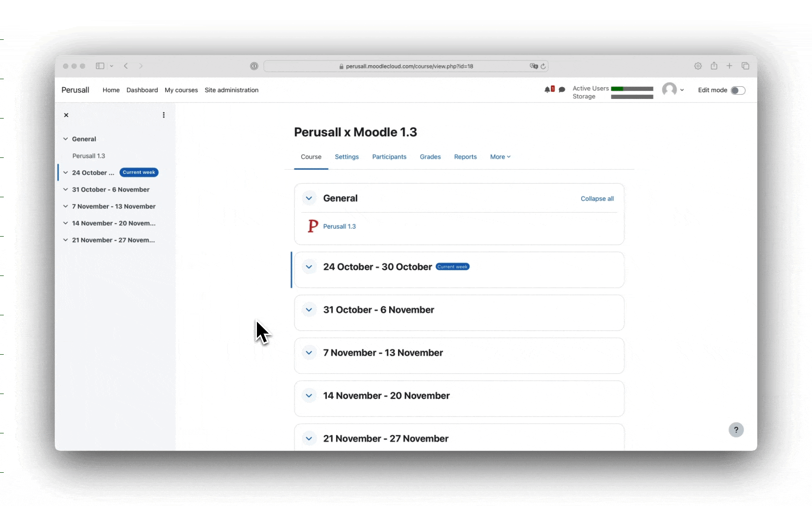
Task: Collapse the 24 October - 30 October section
Action: (309, 267)
